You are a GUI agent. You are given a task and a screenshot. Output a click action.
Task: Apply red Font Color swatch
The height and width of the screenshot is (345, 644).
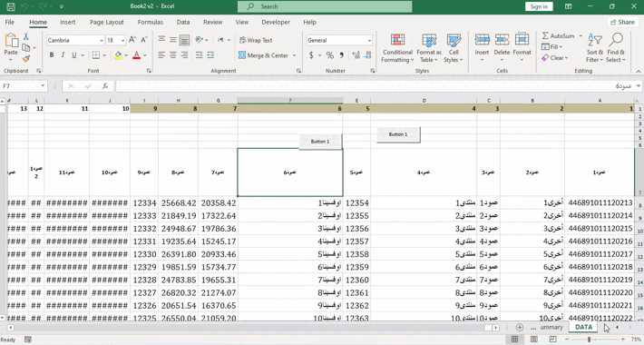coord(137,55)
